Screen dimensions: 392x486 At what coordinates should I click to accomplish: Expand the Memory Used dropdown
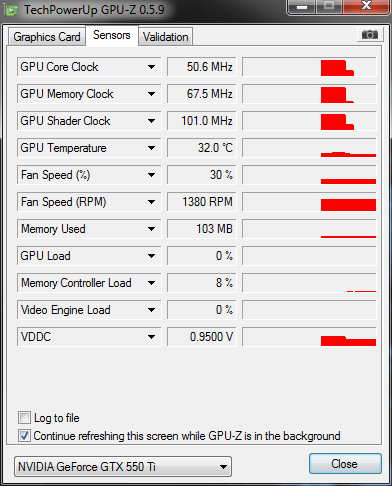pyautogui.click(x=151, y=229)
